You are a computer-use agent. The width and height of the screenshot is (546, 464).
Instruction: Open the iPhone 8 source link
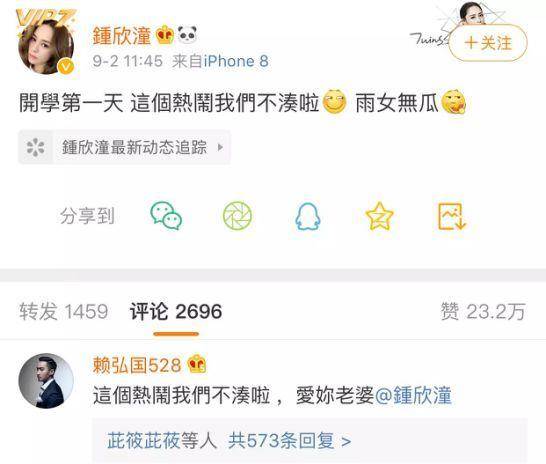pos(236,61)
